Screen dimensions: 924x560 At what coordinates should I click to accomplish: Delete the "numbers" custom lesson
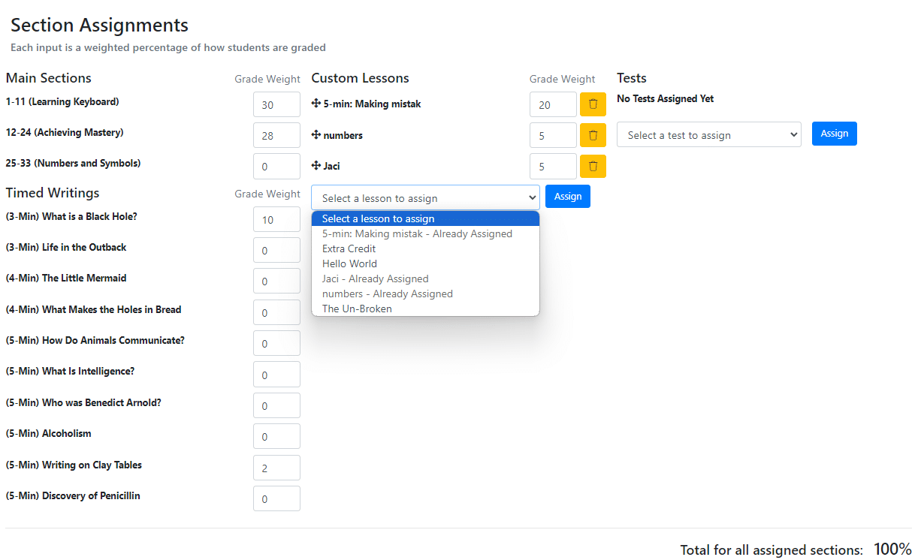593,135
